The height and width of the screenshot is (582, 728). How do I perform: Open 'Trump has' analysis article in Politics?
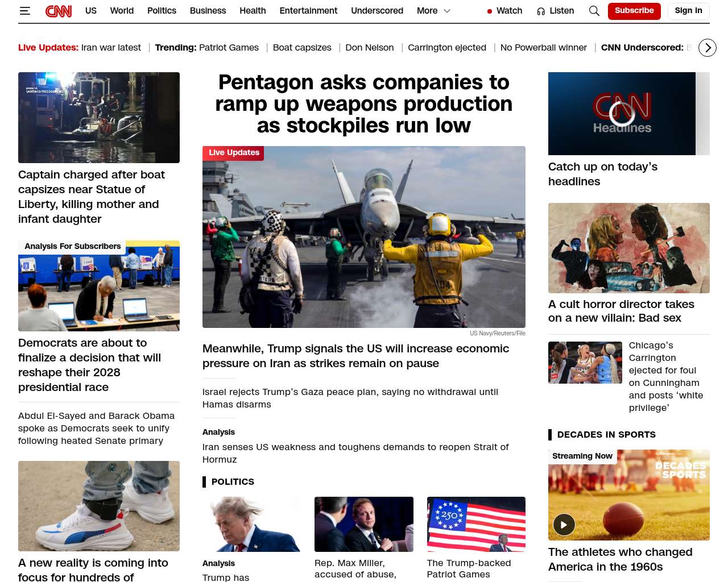pos(226,577)
